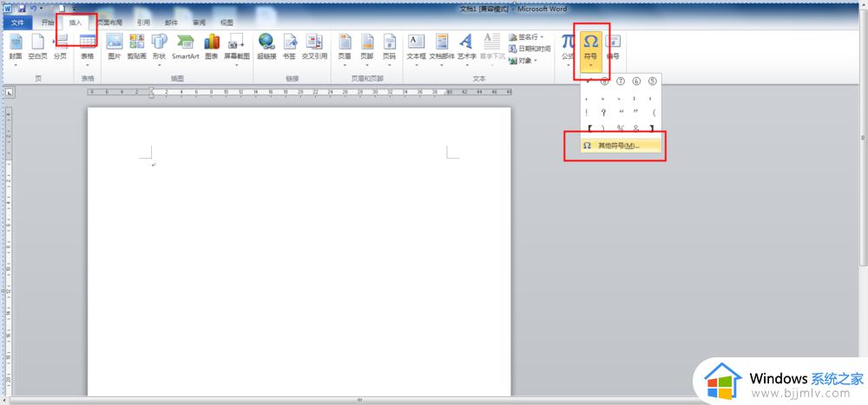Open the Text Box (文本框) dropdown
This screenshot has height=405, width=868.
(x=417, y=49)
